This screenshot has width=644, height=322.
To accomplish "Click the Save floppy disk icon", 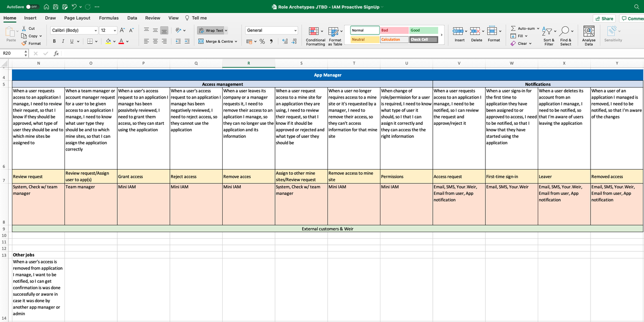I will (x=56, y=7).
